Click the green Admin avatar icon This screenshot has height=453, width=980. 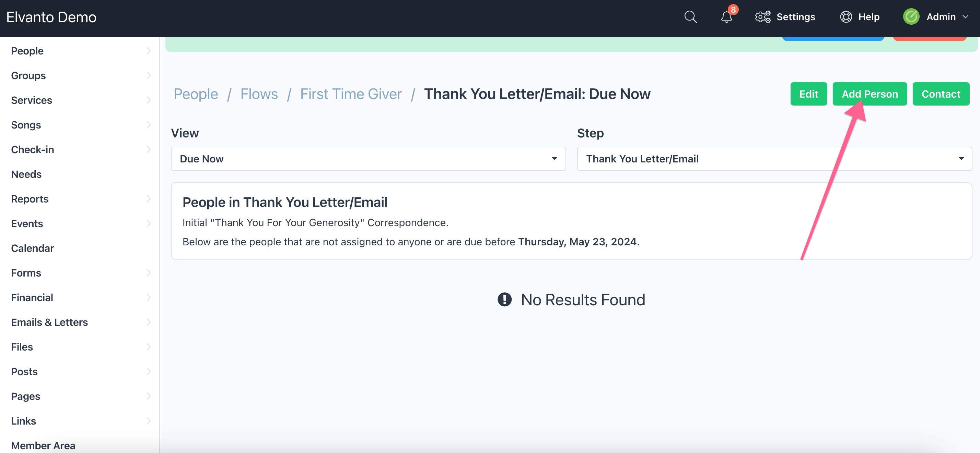(x=911, y=17)
